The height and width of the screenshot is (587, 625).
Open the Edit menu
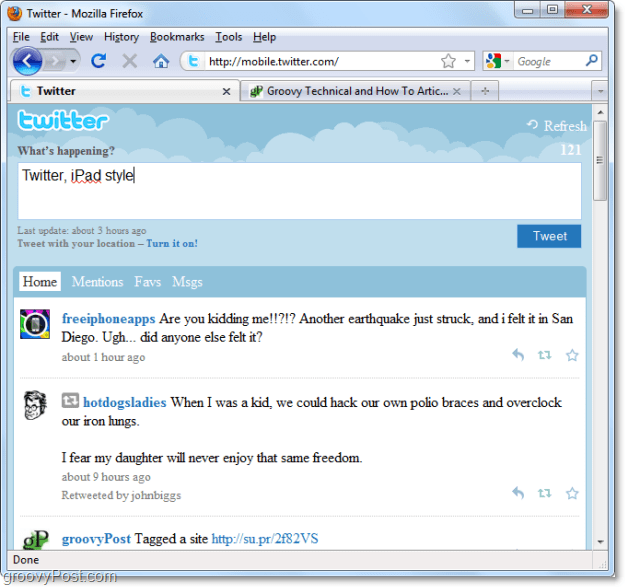pyautogui.click(x=49, y=37)
